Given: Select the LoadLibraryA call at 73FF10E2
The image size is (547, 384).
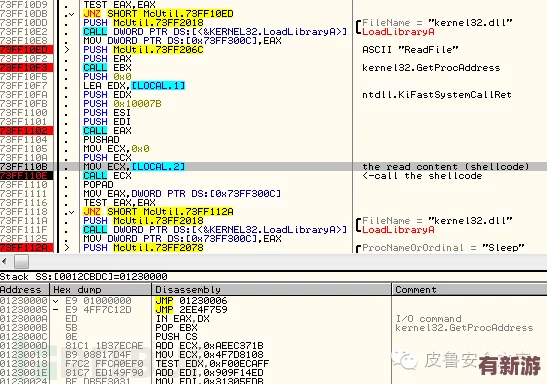Looking at the screenshot, I should [x=215, y=32].
